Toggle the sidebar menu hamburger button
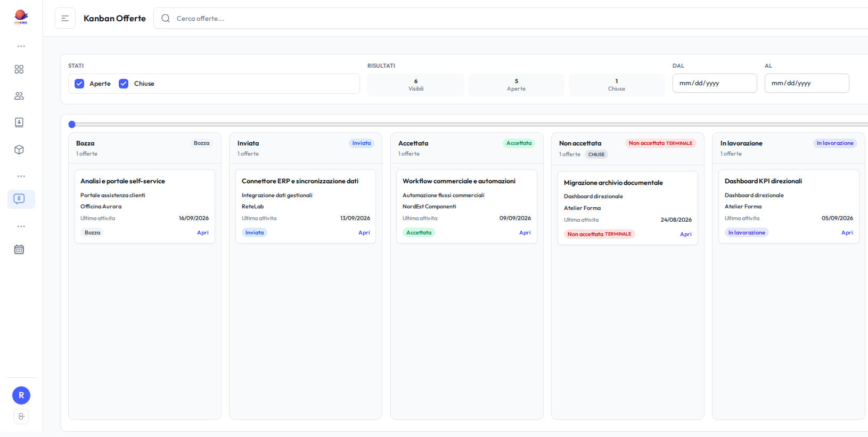Image resolution: width=868 pixels, height=437 pixels. tap(65, 18)
